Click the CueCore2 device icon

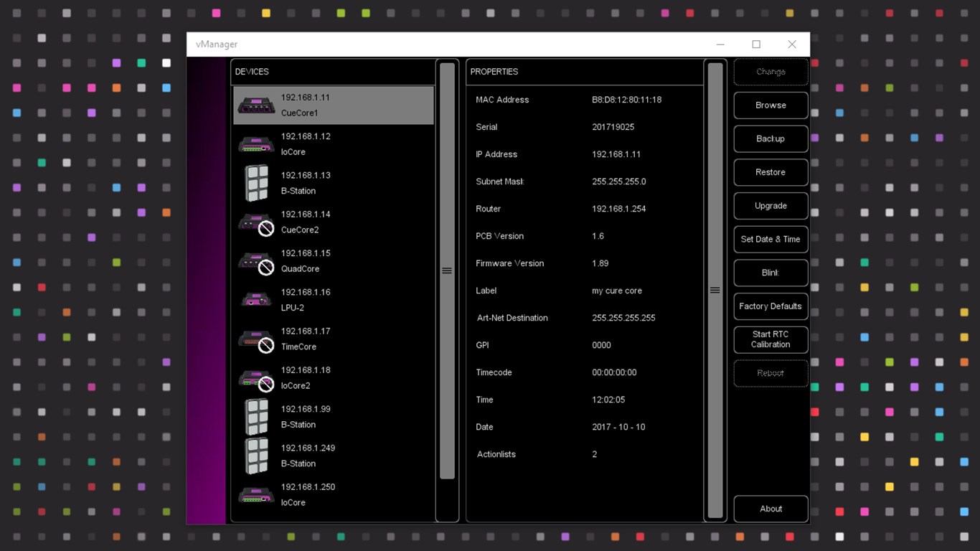coord(256,223)
